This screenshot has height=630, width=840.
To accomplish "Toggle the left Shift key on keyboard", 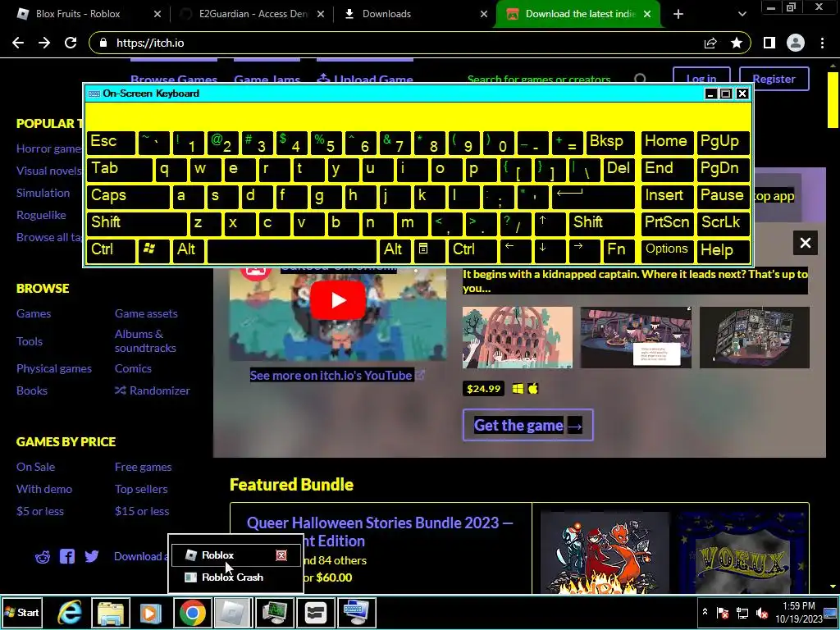I will click(x=137, y=223).
